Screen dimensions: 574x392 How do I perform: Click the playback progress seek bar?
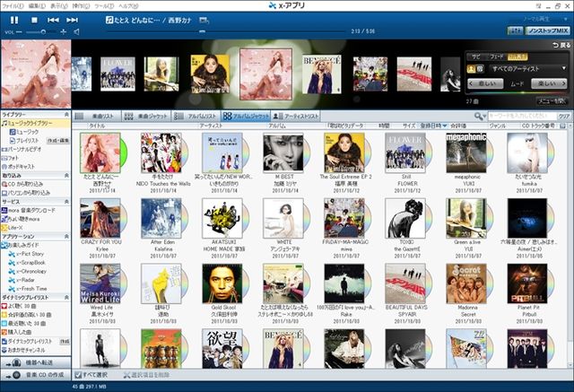click(x=226, y=31)
